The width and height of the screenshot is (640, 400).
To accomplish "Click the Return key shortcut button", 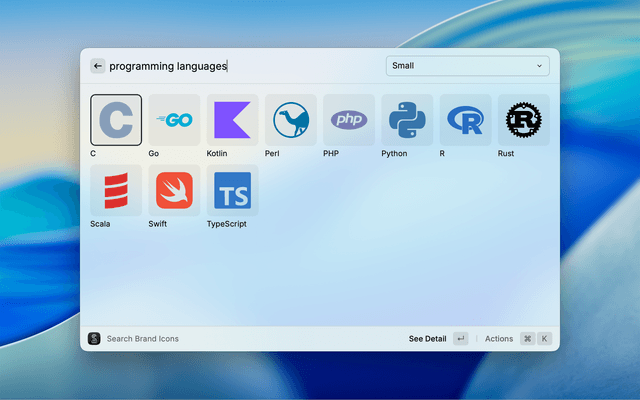I will pyautogui.click(x=460, y=339).
